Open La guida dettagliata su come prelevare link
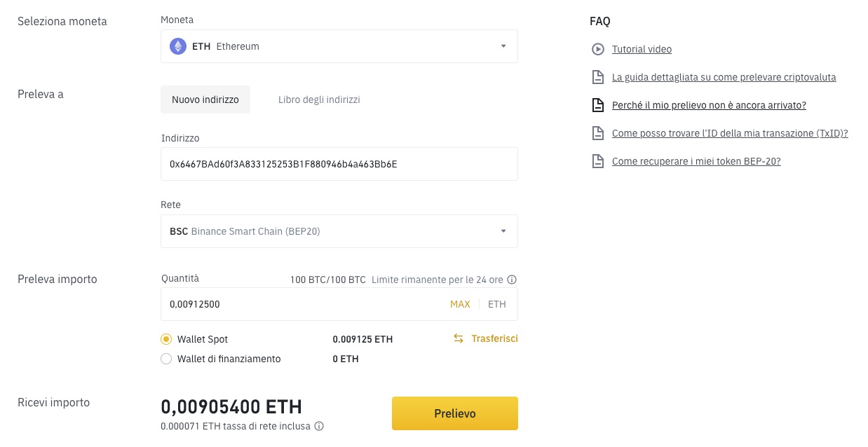 coord(724,77)
